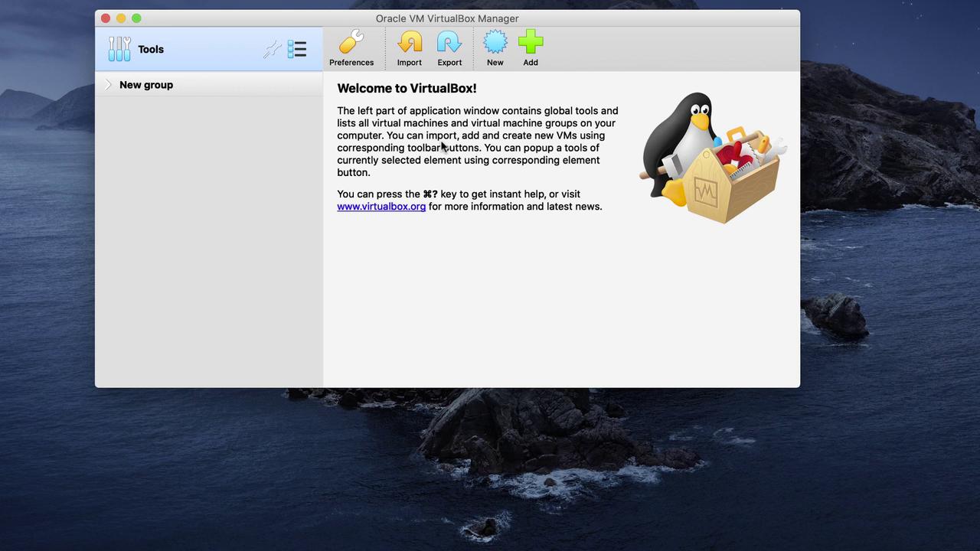Close the VirtualBox Manager window
The height and width of the screenshot is (551, 980).
pos(106,18)
